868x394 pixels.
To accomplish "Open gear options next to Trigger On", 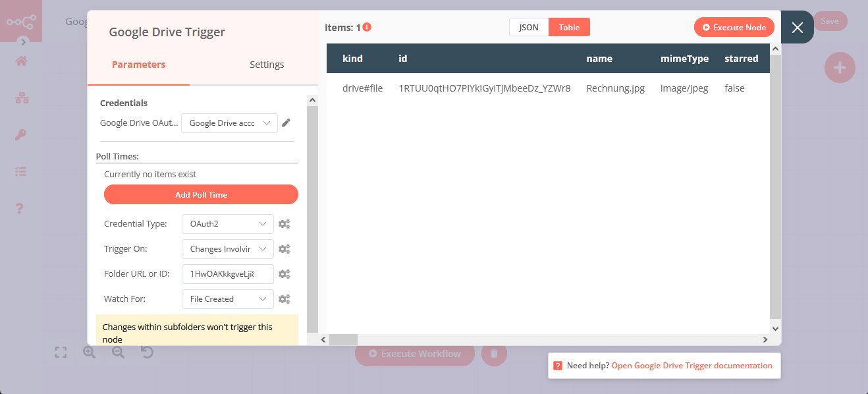I will point(284,249).
